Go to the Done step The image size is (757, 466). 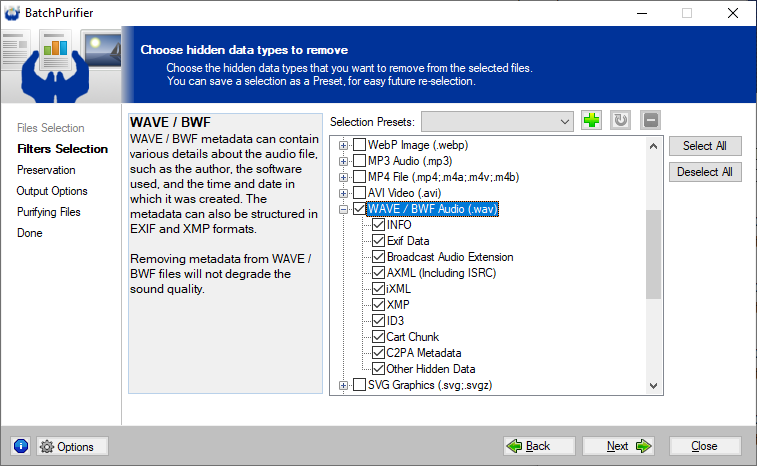click(30, 233)
